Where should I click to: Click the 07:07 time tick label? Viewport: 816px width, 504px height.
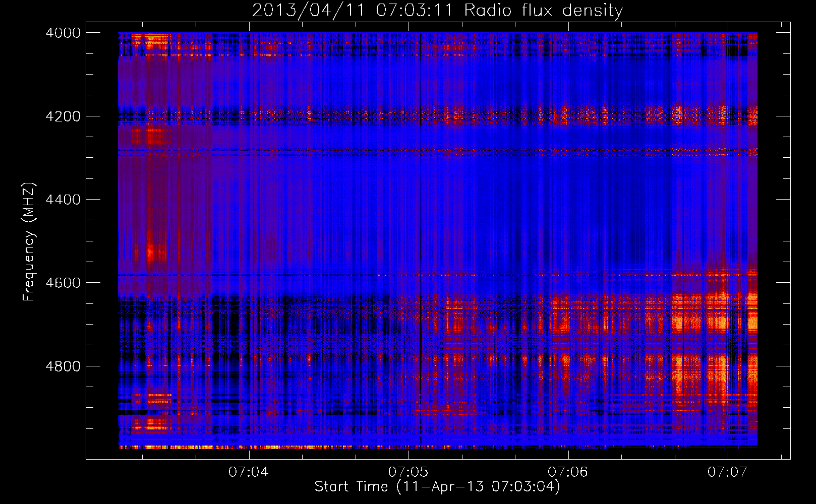(x=727, y=472)
